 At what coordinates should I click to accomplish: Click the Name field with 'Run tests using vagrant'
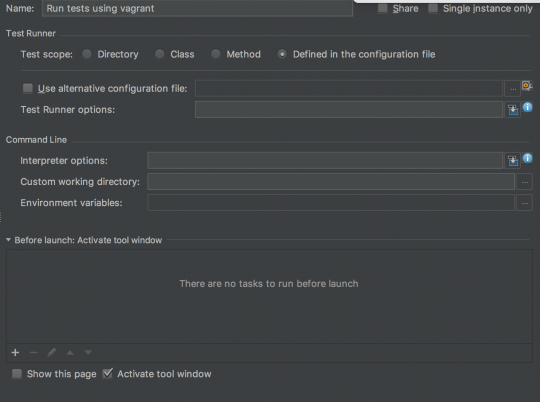pos(197,8)
